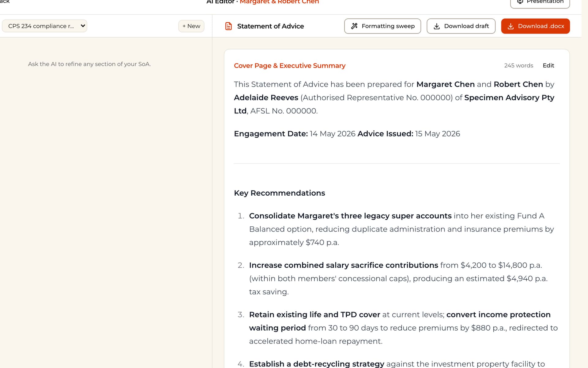
Task: Click the 'Ask the AI to refine' hint text
Action: pos(89,64)
